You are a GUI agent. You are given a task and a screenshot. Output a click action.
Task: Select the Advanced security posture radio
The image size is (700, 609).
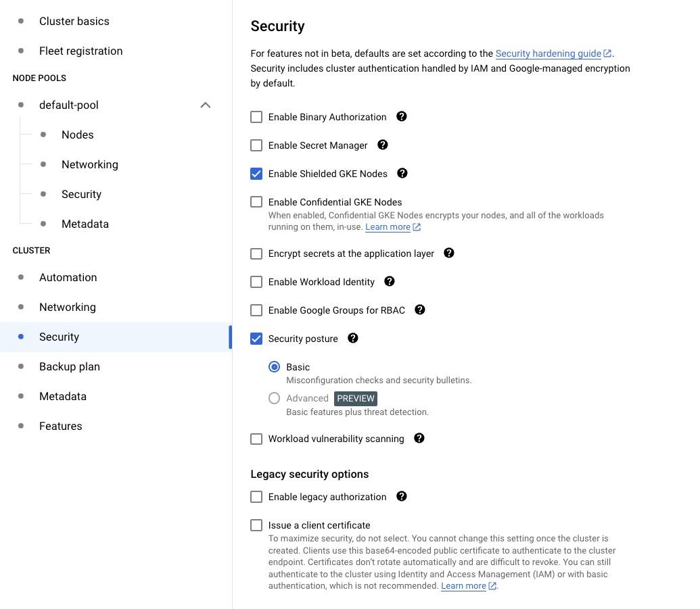pos(274,398)
